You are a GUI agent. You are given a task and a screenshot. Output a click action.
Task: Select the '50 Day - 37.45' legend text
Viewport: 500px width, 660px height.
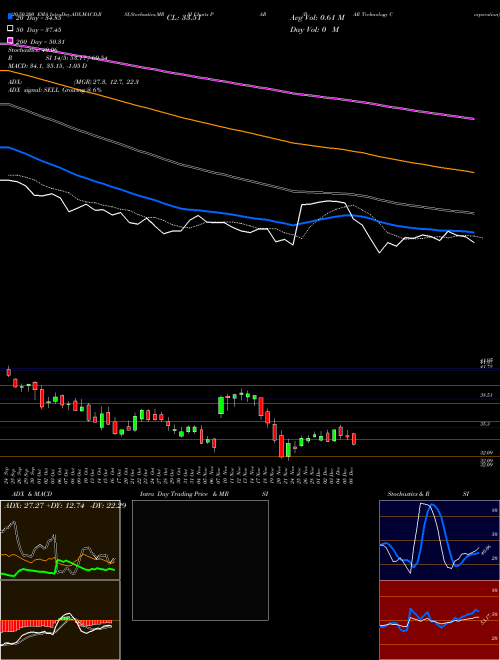[39, 30]
